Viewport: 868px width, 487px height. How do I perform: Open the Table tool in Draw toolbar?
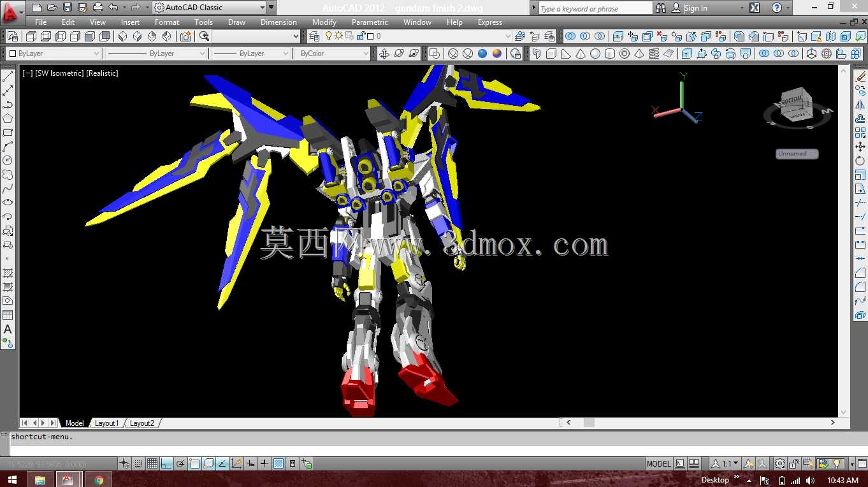tap(8, 315)
